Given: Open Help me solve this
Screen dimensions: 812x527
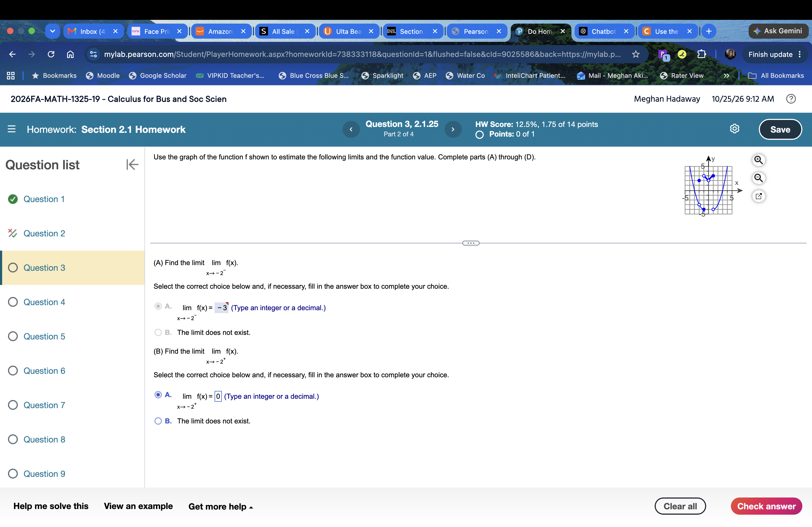Looking at the screenshot, I should click(51, 506).
